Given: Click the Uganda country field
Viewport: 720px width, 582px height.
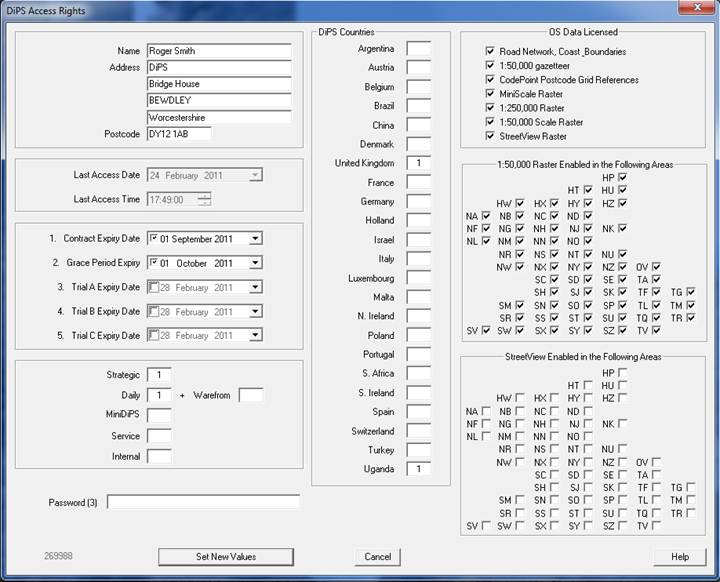Looking at the screenshot, I should pos(419,469).
